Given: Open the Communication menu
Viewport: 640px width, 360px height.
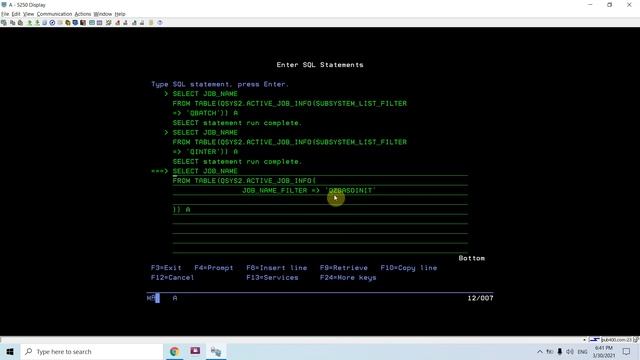Looking at the screenshot, I should tap(54, 14).
